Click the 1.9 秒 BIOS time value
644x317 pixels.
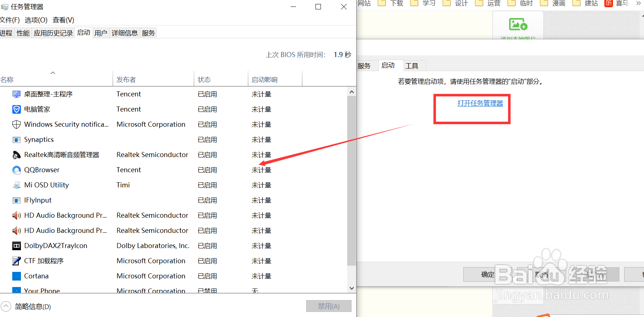[x=342, y=55]
